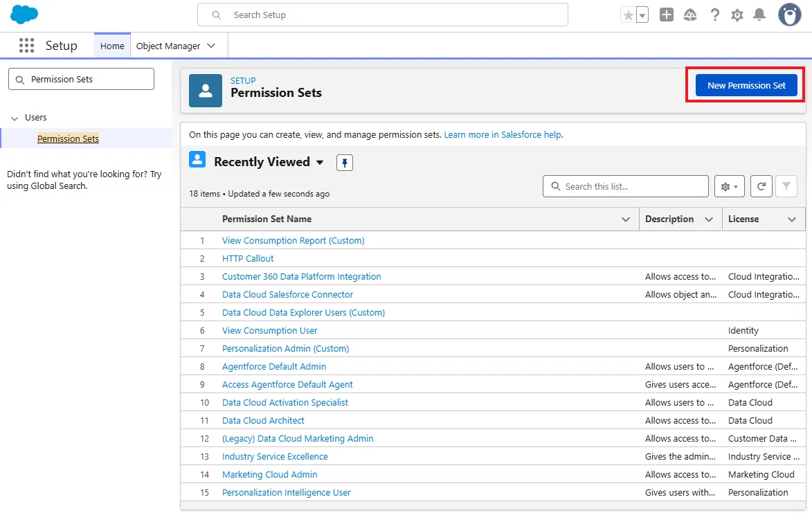The image size is (812, 515).
Task: Select Permission Sets in sidebar
Action: click(68, 138)
